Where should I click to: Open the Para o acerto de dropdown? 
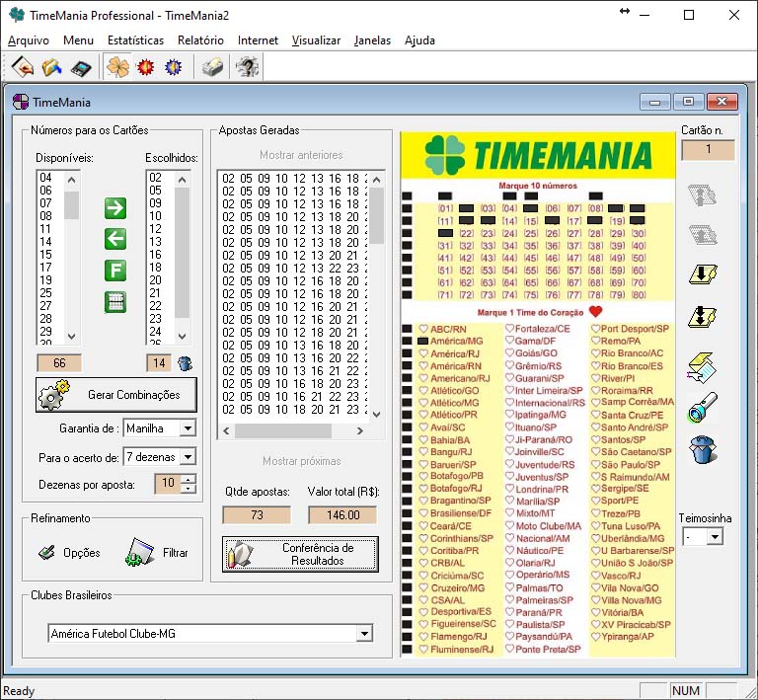point(188,457)
